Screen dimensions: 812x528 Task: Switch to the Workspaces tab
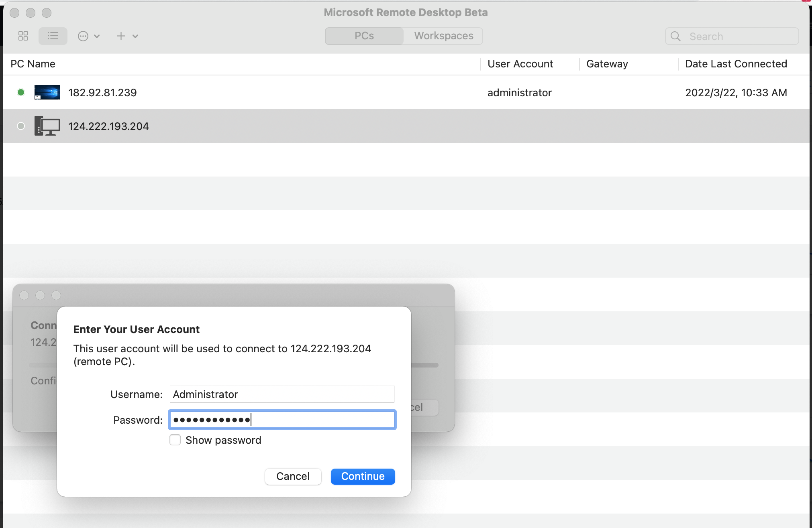point(443,36)
